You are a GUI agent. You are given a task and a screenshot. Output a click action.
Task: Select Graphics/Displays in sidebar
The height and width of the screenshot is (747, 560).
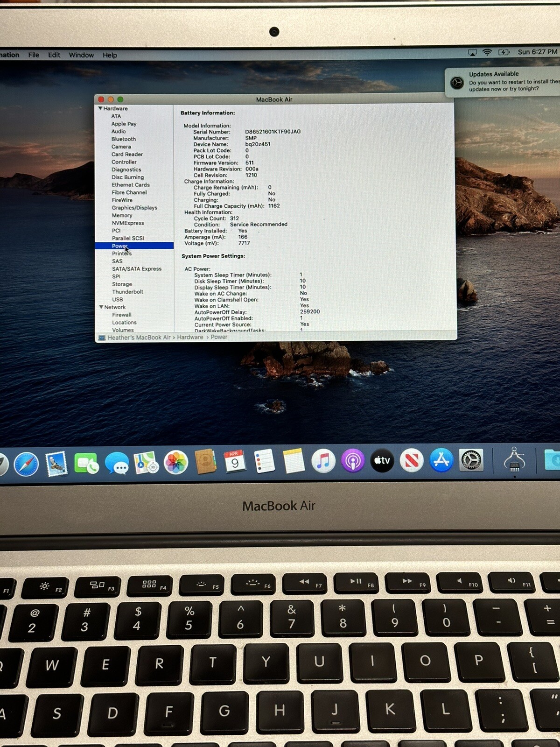[x=134, y=208]
